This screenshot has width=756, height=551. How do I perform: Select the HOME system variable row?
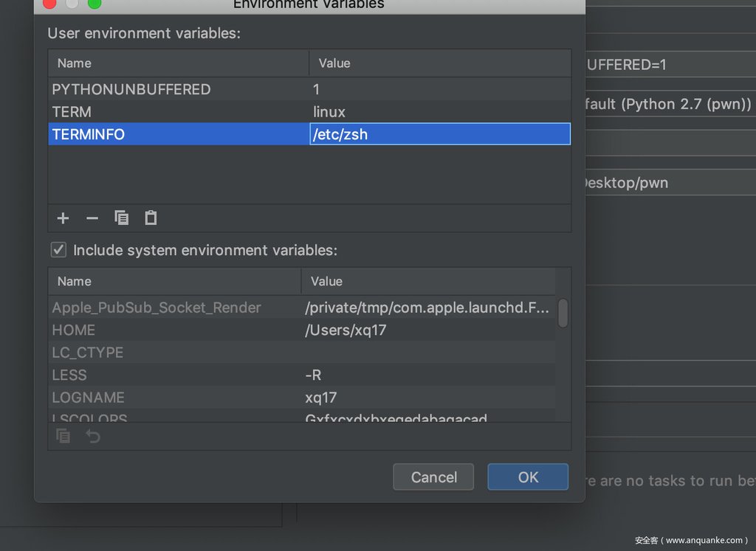point(74,330)
